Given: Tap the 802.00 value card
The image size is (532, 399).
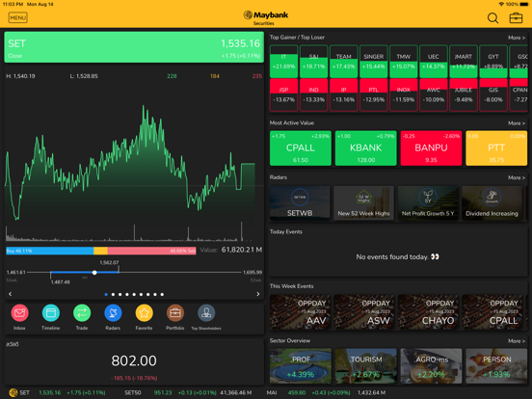Looking at the screenshot, I should tap(134, 361).
